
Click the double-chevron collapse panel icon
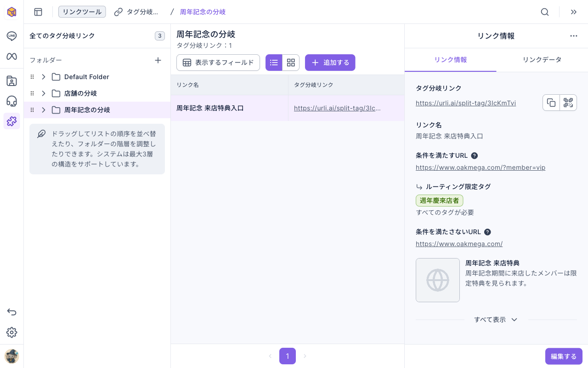573,12
